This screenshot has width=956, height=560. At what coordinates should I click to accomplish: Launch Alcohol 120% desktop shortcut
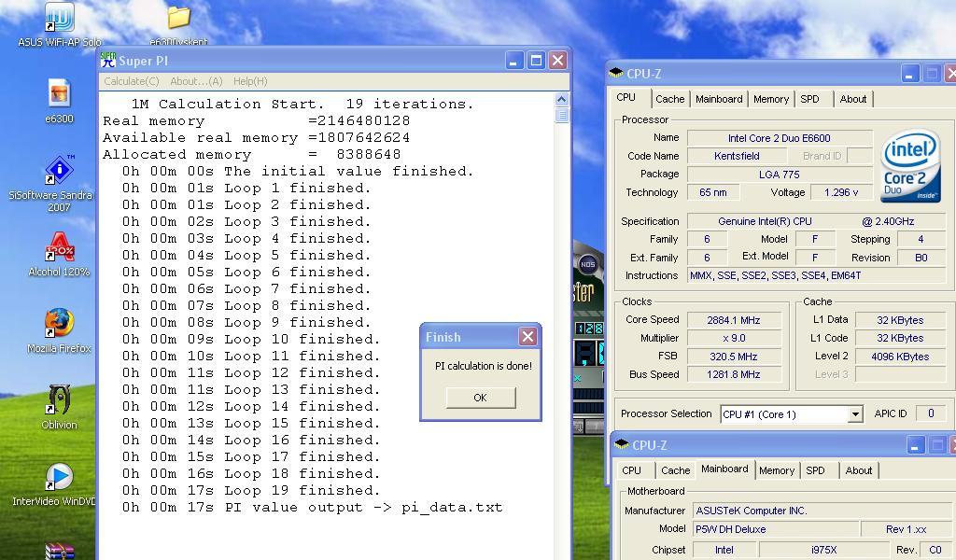point(59,246)
